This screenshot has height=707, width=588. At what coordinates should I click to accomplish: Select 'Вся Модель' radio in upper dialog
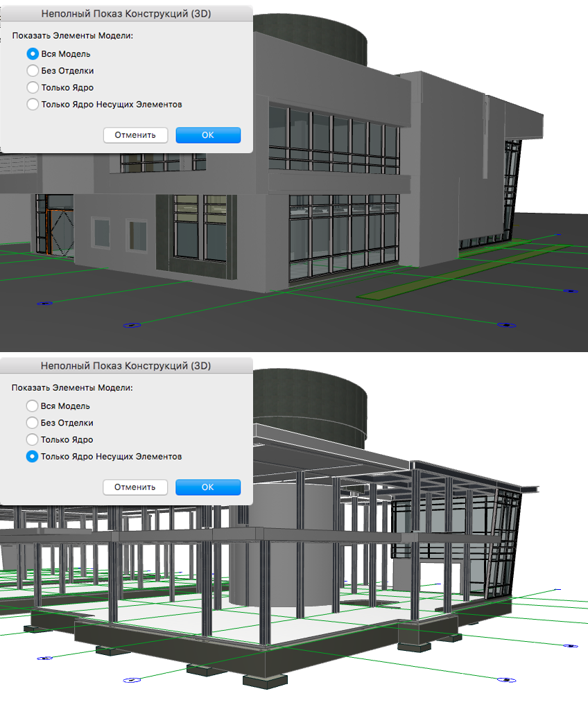click(x=33, y=54)
